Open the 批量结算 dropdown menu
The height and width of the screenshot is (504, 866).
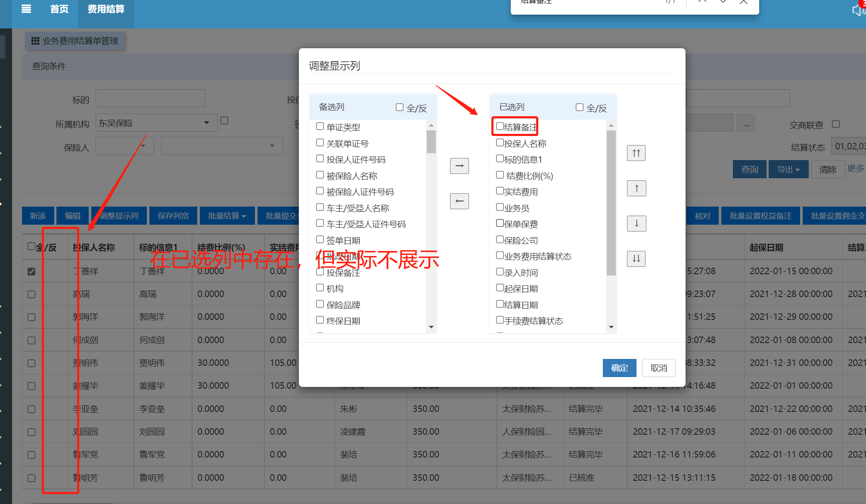(x=227, y=216)
